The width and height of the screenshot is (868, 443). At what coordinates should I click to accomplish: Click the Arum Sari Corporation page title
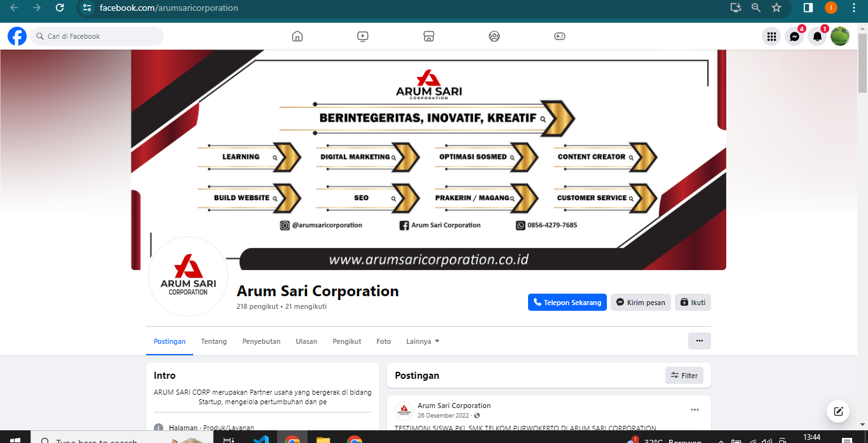[x=318, y=291]
